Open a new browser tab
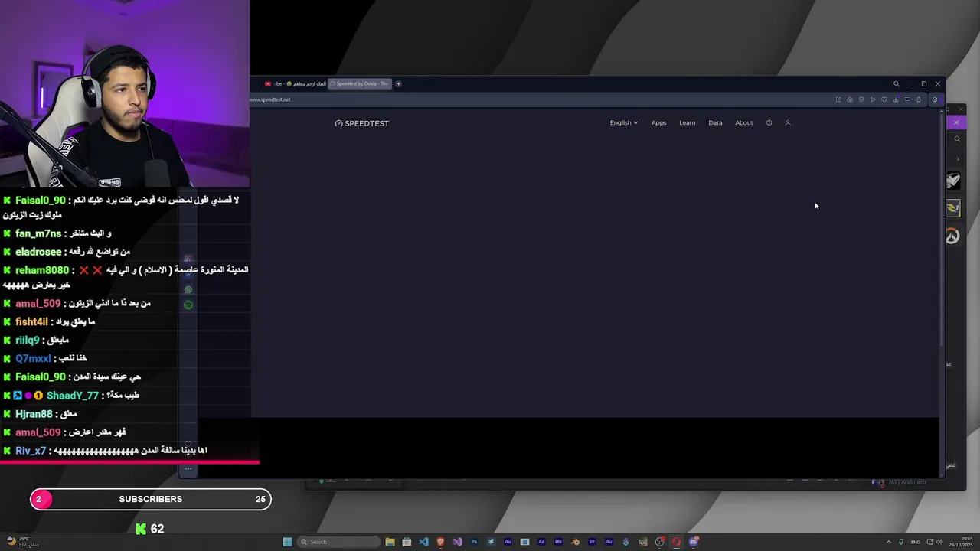980x551 pixels. click(x=398, y=83)
